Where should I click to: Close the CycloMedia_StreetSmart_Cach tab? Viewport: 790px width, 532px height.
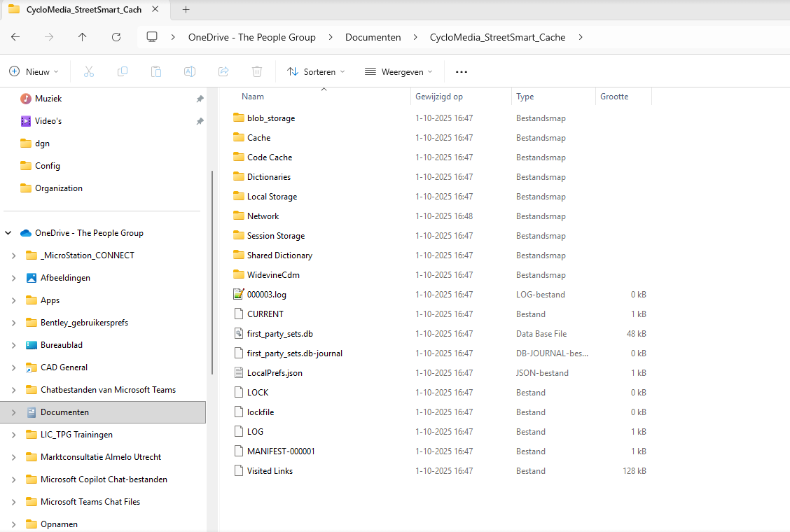pos(155,10)
